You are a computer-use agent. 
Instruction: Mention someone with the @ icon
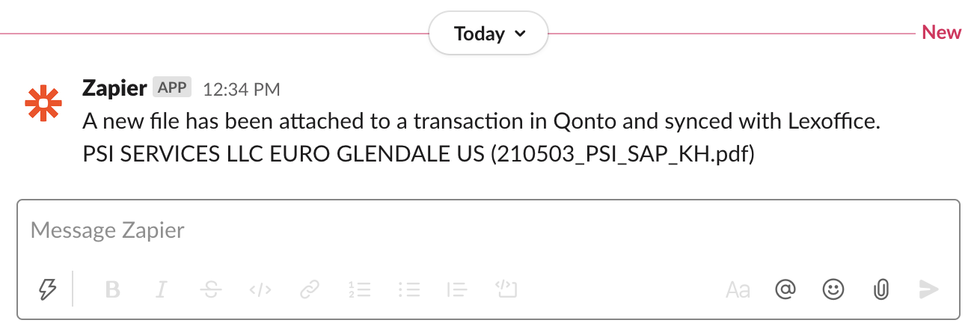click(x=784, y=289)
